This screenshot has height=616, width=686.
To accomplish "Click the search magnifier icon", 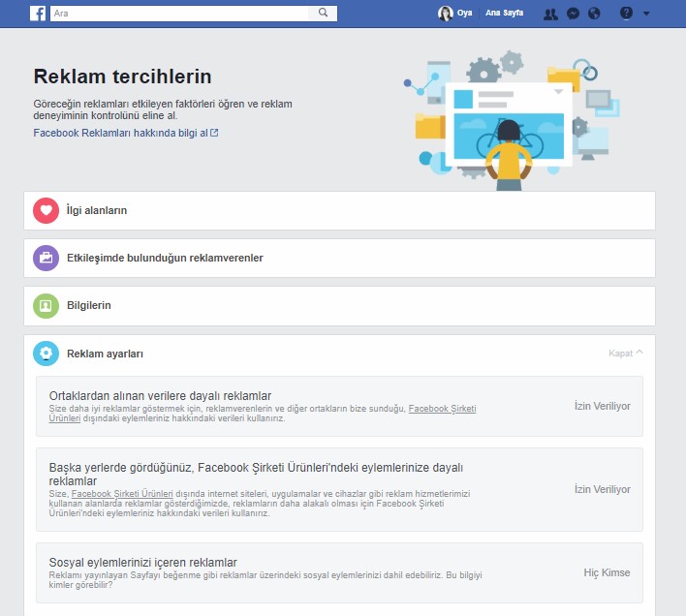I will pos(323,13).
